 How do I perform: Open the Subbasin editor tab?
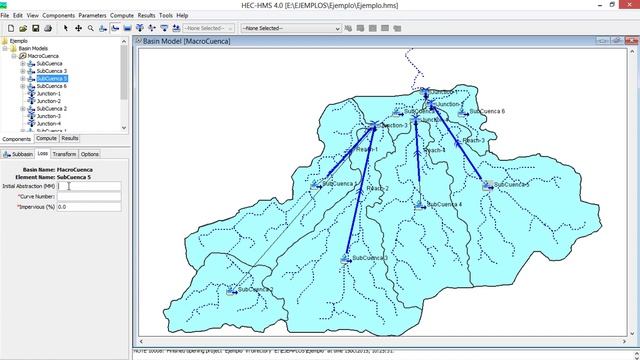tap(18, 154)
